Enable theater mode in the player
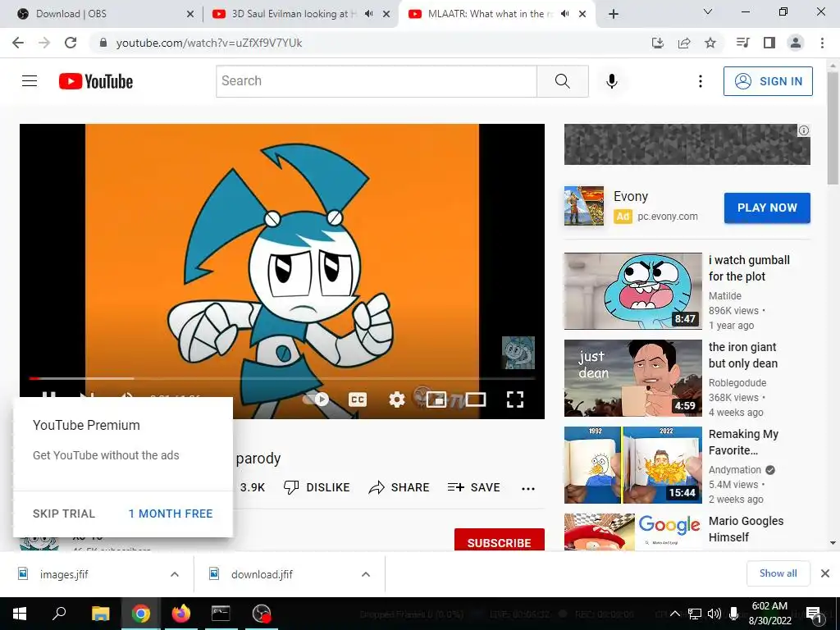 point(476,399)
